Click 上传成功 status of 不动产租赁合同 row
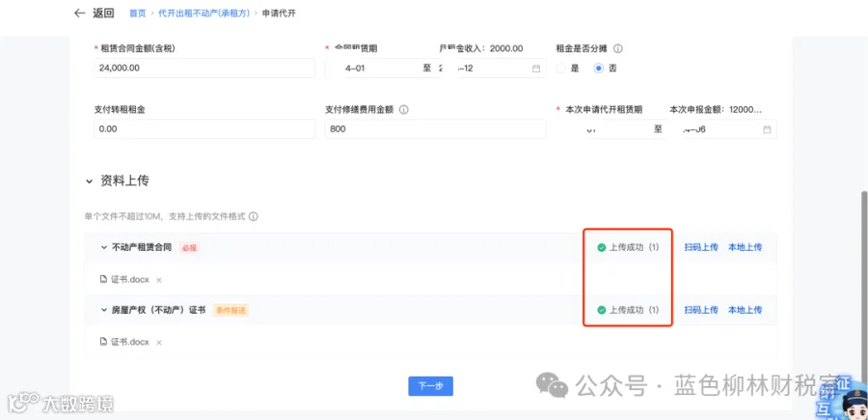 click(x=628, y=248)
